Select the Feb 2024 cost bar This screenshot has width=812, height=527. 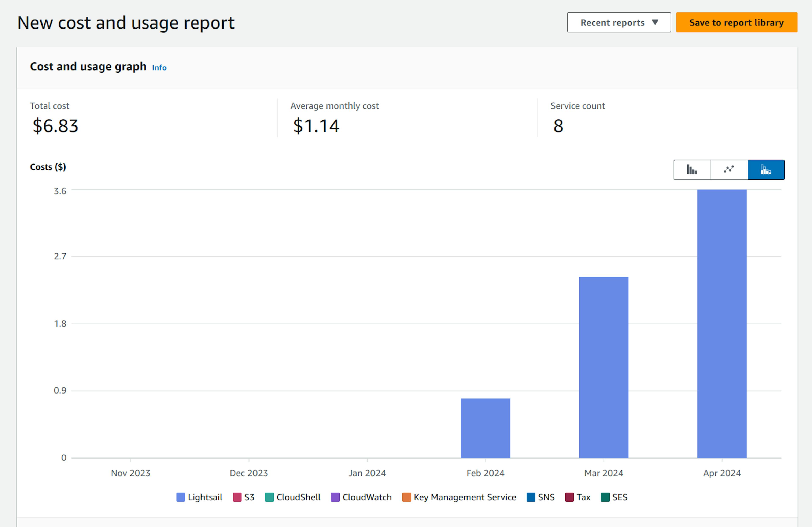click(486, 428)
